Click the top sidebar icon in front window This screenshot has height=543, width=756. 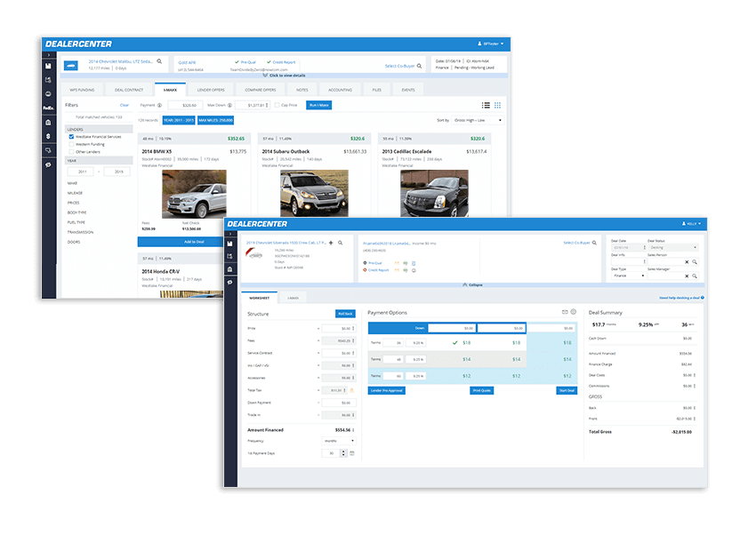coord(230,244)
